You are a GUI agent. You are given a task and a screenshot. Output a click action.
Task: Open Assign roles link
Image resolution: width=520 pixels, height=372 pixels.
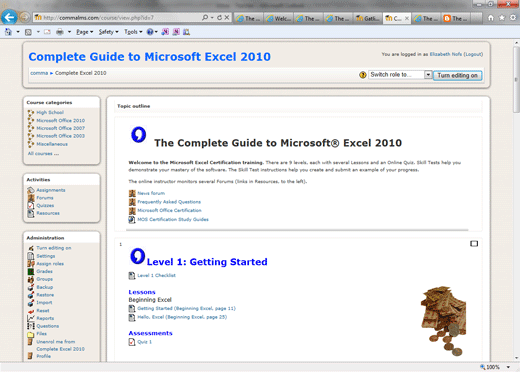(50, 264)
